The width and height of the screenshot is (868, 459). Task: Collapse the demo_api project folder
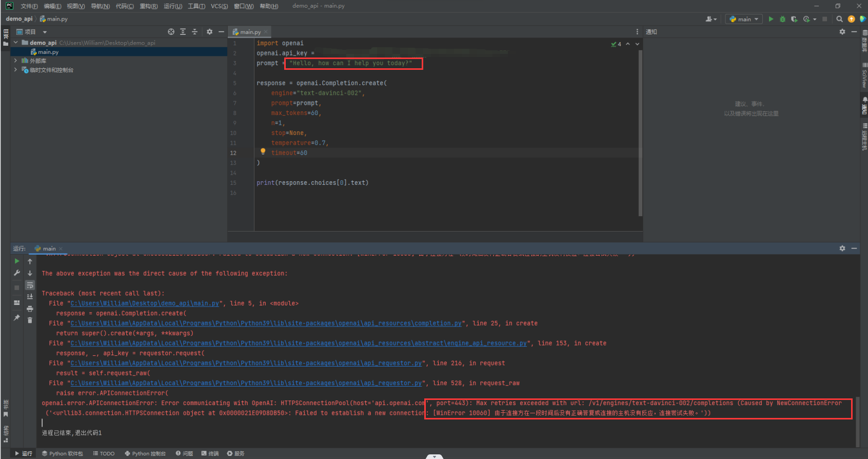click(x=15, y=43)
